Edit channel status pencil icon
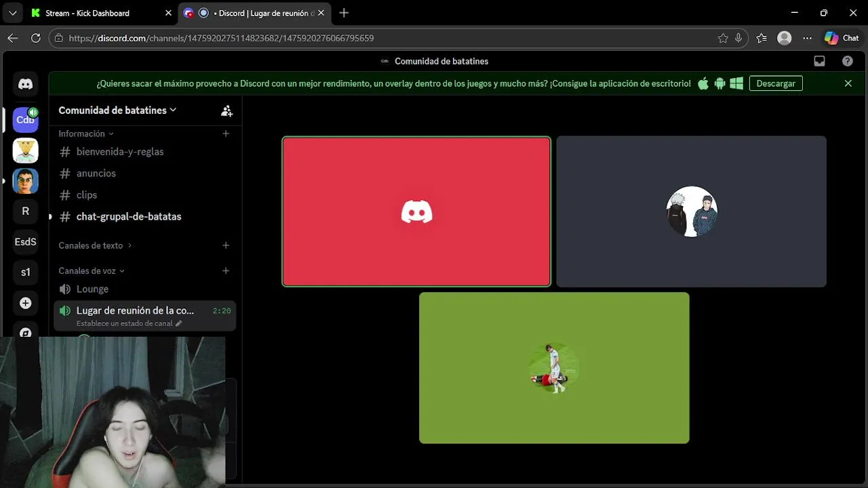Viewport: 868px width, 488px height. pos(179,324)
